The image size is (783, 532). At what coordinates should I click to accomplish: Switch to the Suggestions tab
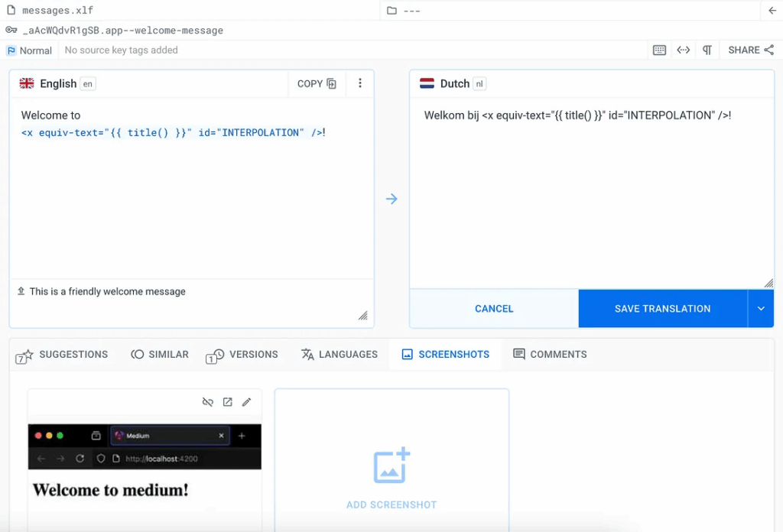tap(63, 355)
